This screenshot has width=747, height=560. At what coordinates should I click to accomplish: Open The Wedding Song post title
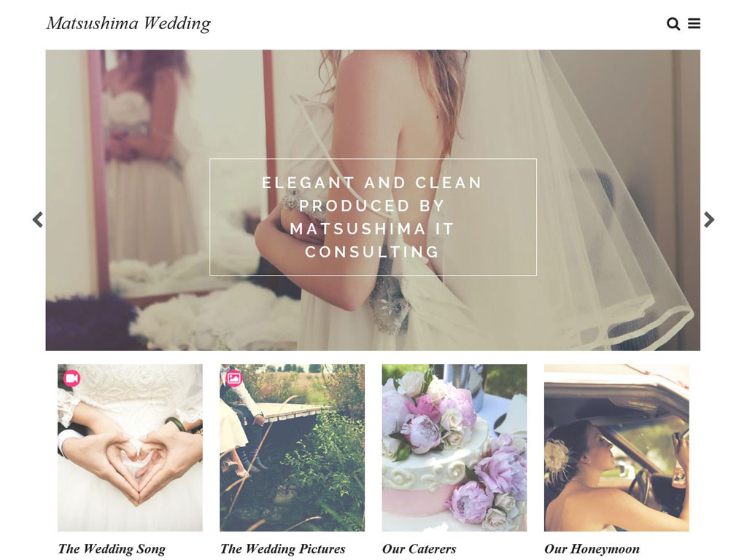click(112, 548)
